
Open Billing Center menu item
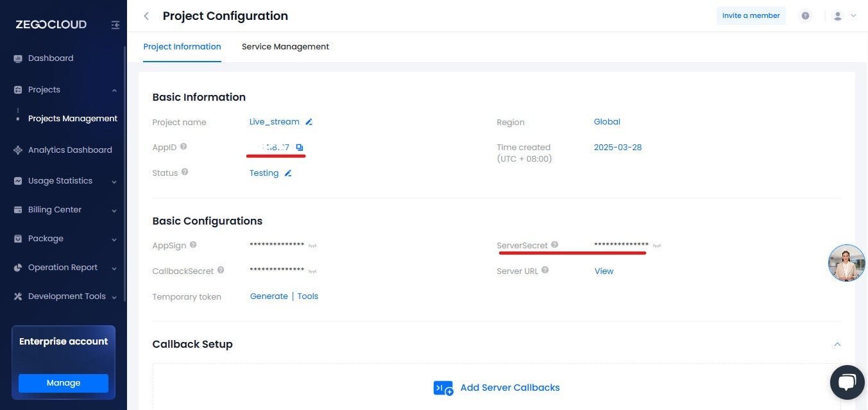(55, 210)
